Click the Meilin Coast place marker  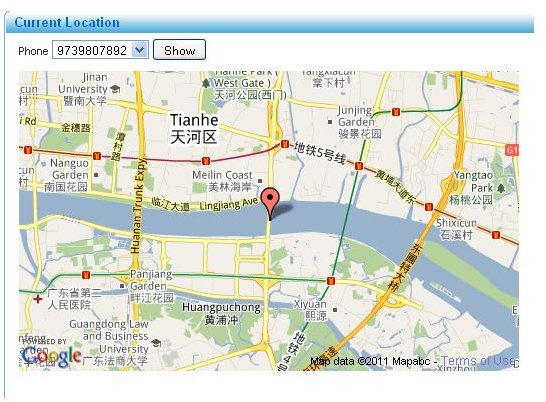coord(260,180)
